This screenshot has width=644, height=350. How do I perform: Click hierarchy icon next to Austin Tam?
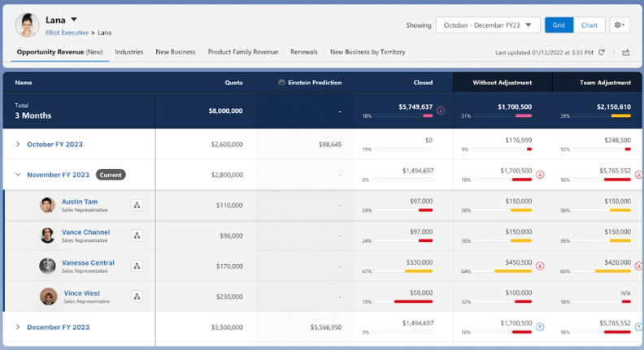click(x=137, y=205)
